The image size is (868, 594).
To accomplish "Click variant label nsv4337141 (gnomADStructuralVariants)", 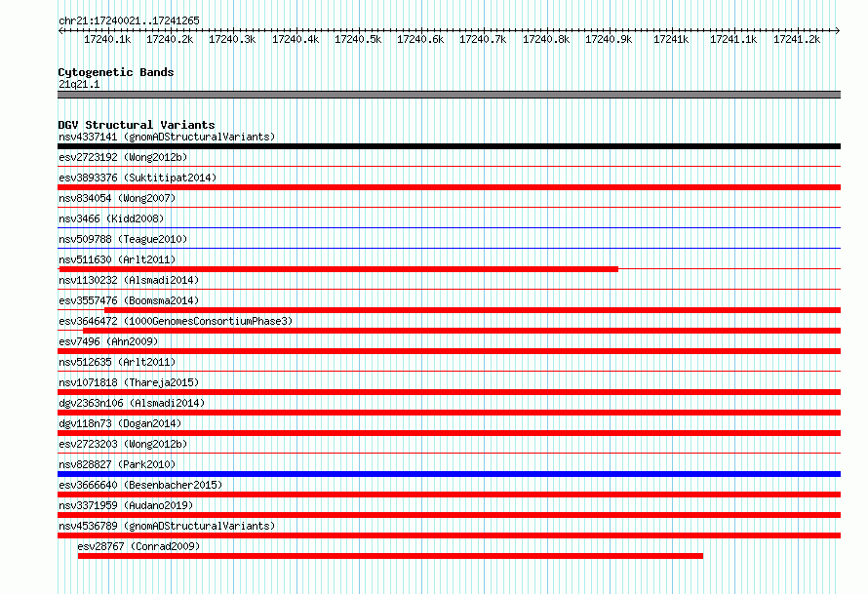I will point(167,137).
